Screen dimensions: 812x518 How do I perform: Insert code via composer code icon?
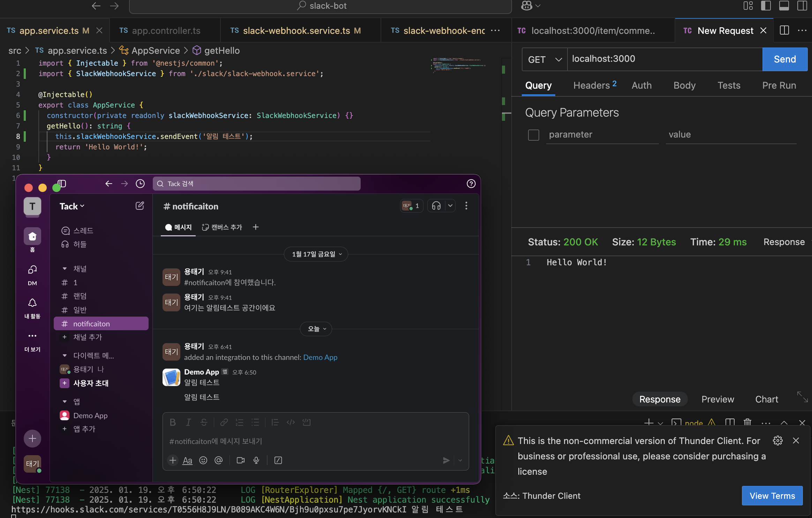(291, 422)
